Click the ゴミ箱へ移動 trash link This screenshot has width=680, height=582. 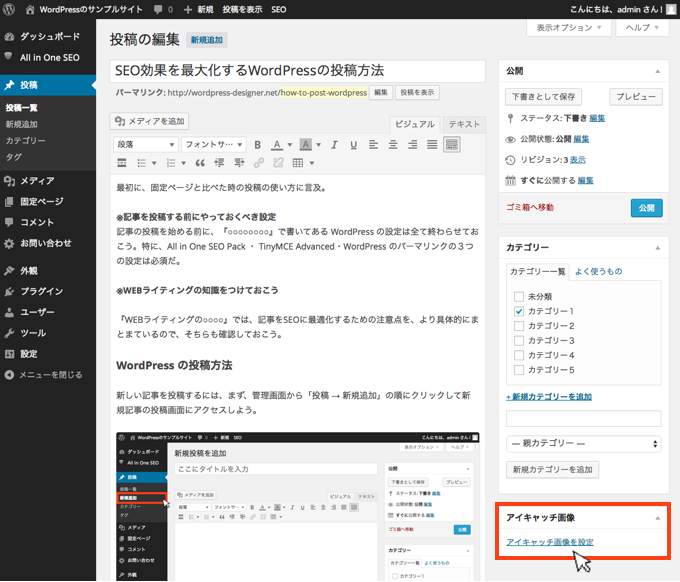[530, 208]
